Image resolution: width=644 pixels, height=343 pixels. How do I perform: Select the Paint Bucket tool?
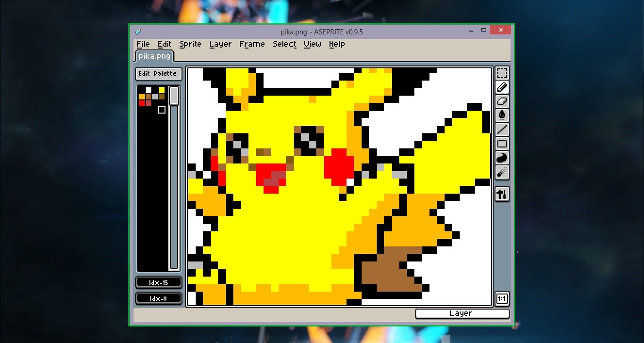(502, 115)
